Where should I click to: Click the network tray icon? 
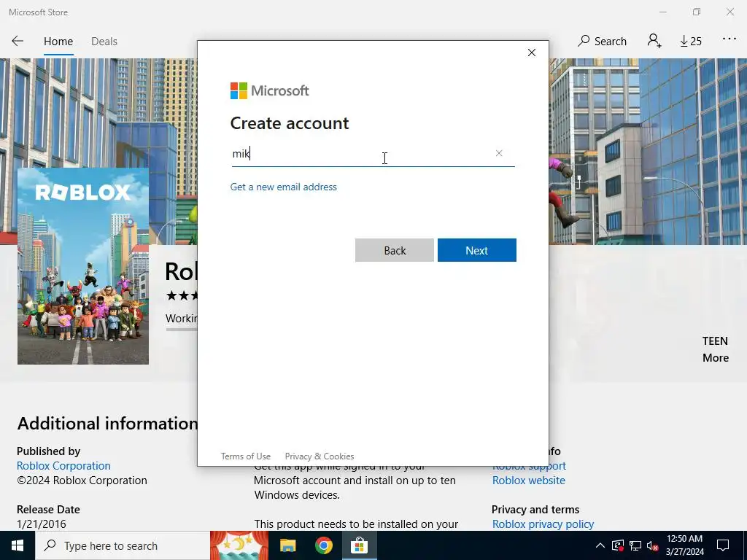635,545
